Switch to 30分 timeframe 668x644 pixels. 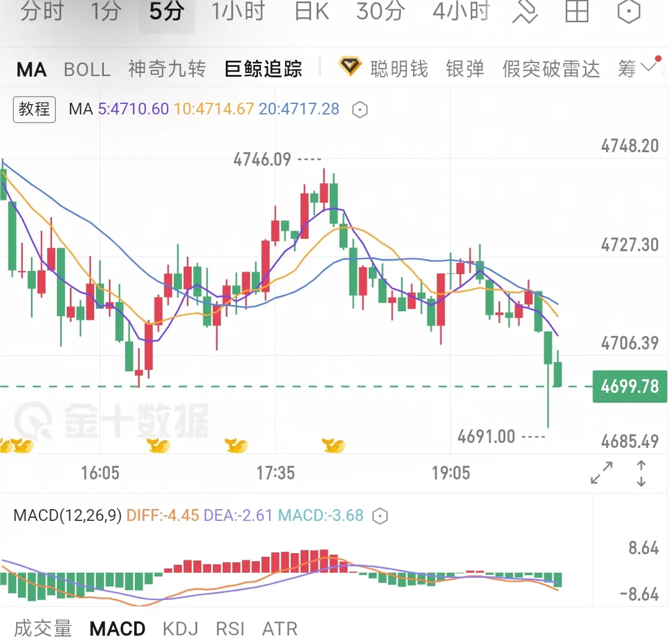[380, 11]
